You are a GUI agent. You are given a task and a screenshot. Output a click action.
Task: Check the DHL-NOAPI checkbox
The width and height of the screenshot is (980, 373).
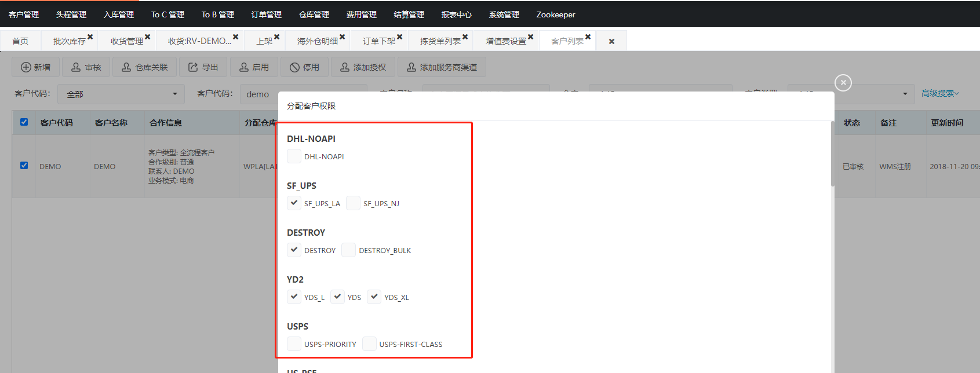click(294, 156)
